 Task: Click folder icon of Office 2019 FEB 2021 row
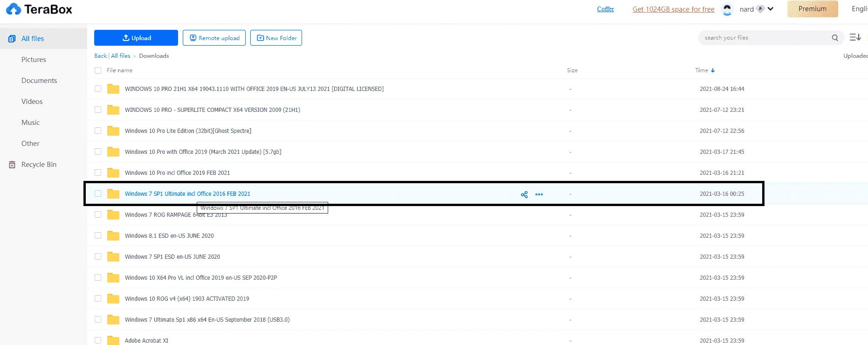coord(113,172)
